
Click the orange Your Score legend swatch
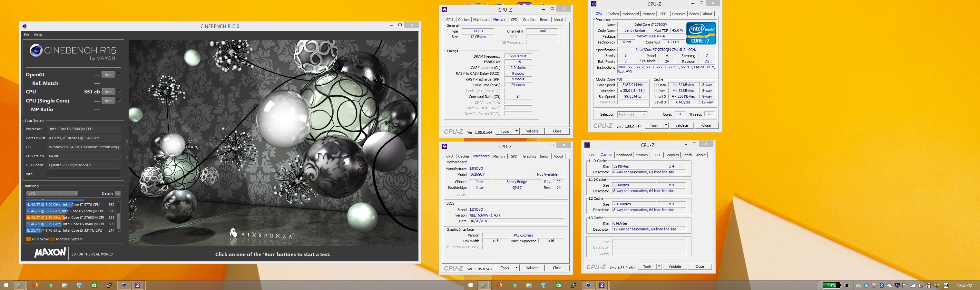28,239
